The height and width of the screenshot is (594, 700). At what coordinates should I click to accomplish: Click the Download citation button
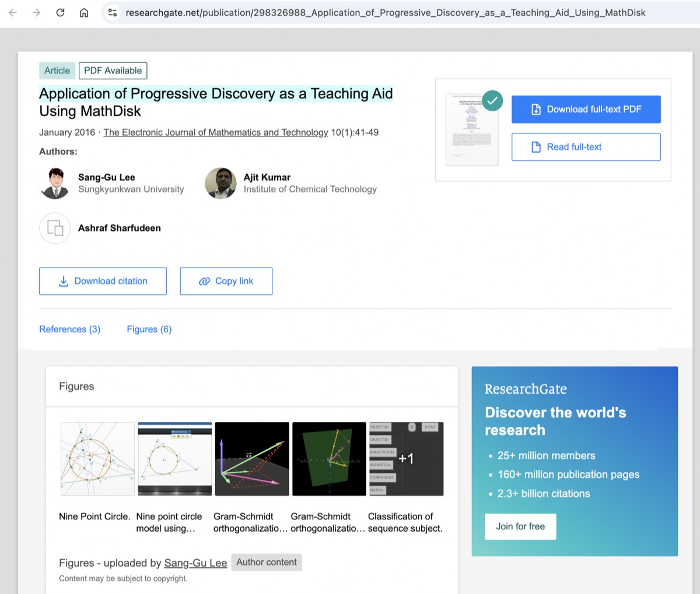coord(103,281)
